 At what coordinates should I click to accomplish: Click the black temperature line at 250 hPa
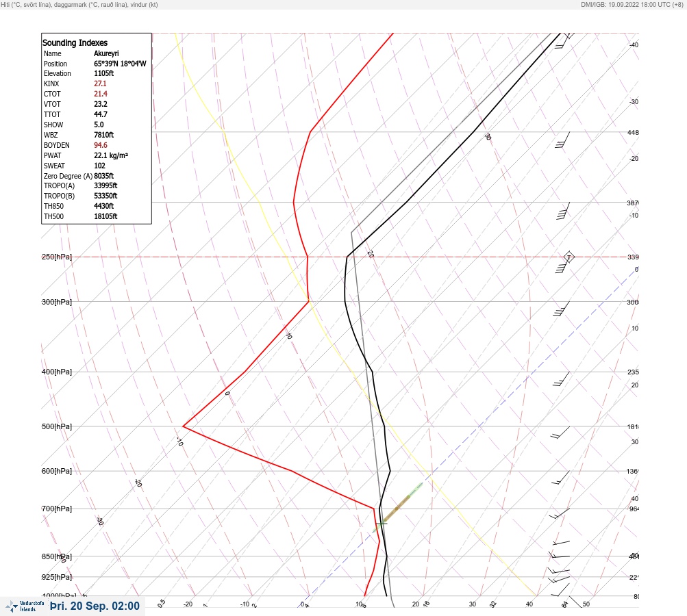coord(347,257)
